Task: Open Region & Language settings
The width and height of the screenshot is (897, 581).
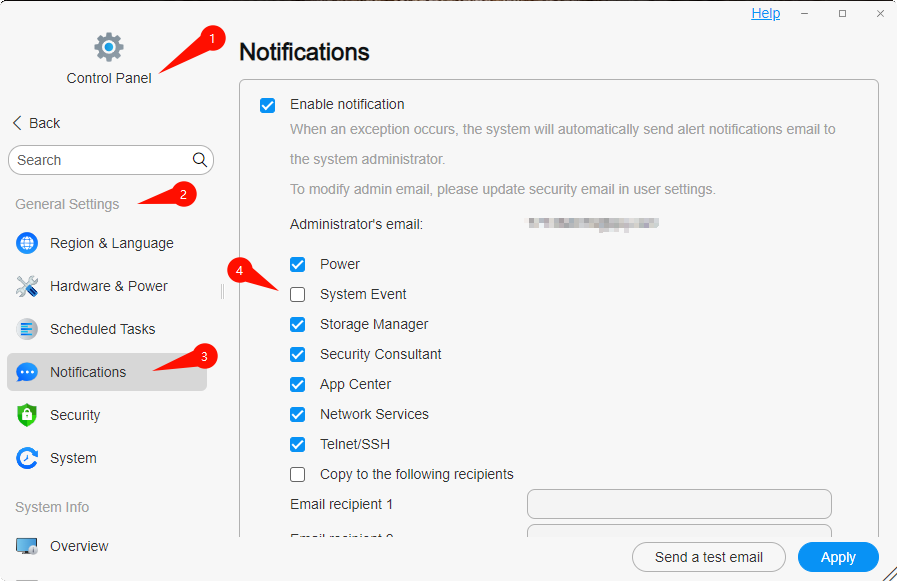Action: 107,243
